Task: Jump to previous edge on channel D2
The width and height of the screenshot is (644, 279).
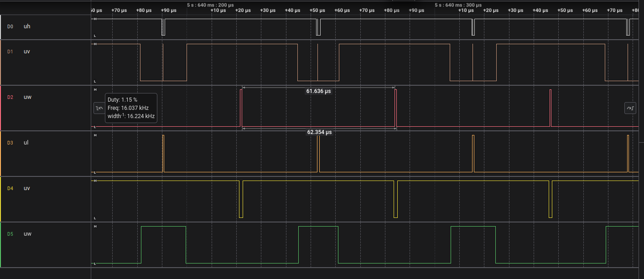Action: tap(99, 108)
